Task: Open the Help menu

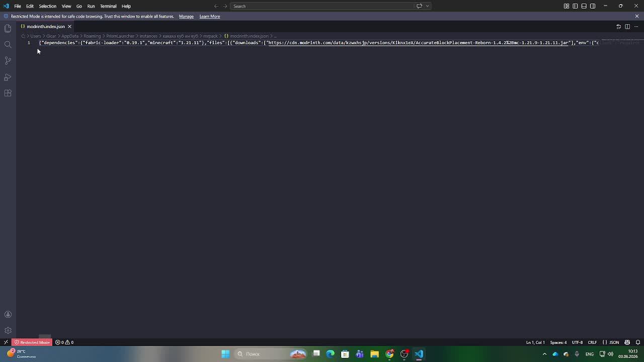Action: pos(126,6)
